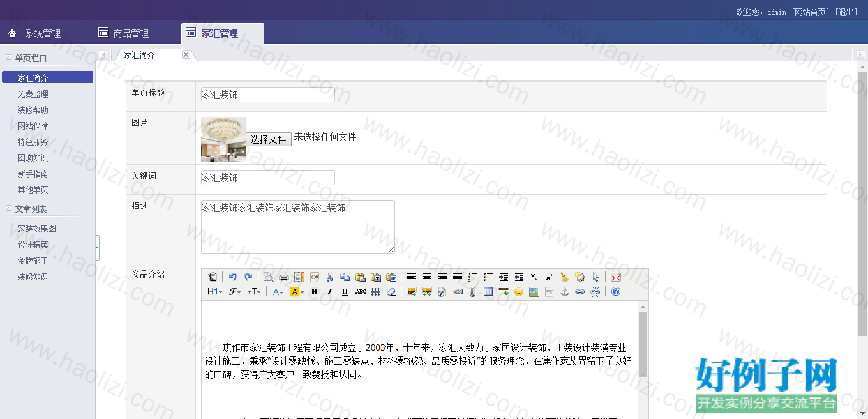
Task: Open the H1 heading format dropdown
Action: point(214,292)
